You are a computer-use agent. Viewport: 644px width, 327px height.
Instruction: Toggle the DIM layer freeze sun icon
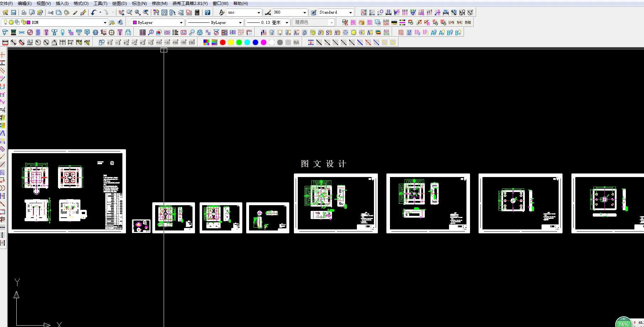tap(11, 22)
